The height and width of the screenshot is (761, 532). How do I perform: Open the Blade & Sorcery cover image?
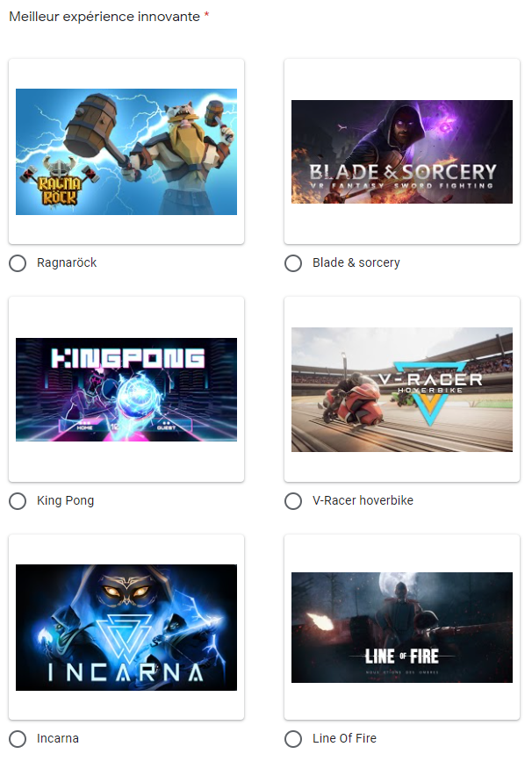pyautogui.click(x=402, y=152)
